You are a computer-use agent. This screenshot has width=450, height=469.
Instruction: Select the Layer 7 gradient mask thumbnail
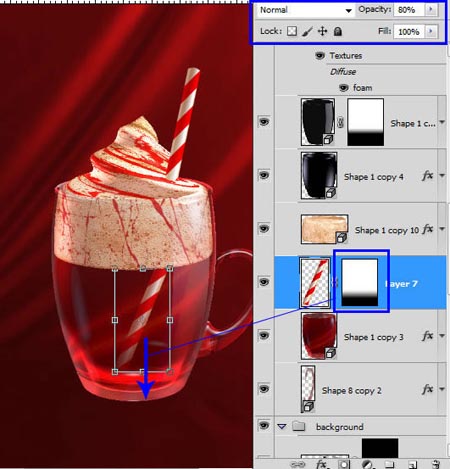click(x=360, y=282)
